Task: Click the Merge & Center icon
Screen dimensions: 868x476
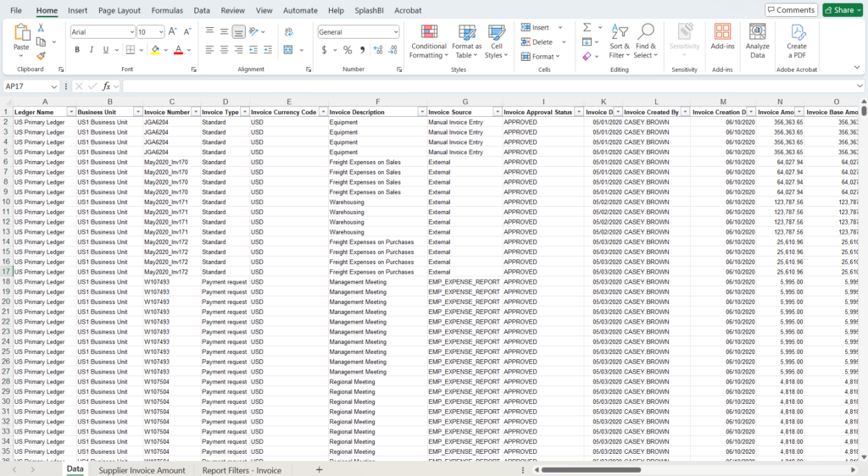Action: point(288,50)
